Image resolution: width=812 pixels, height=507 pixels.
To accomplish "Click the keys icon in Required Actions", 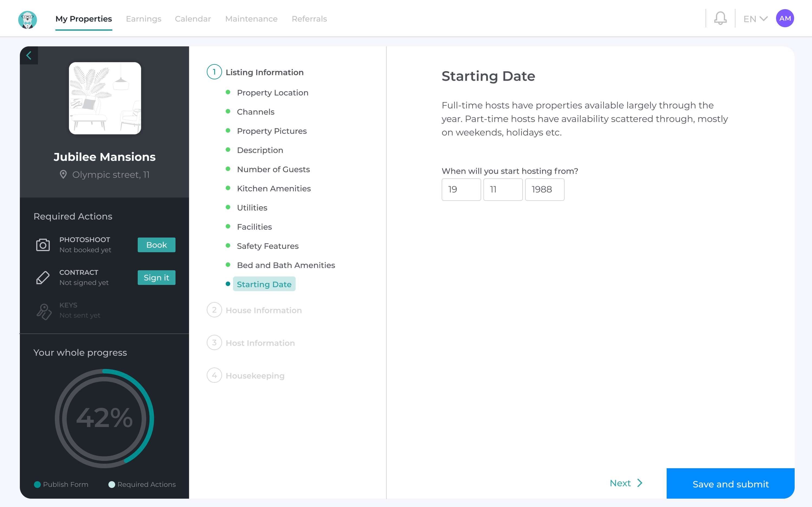I will (44, 312).
